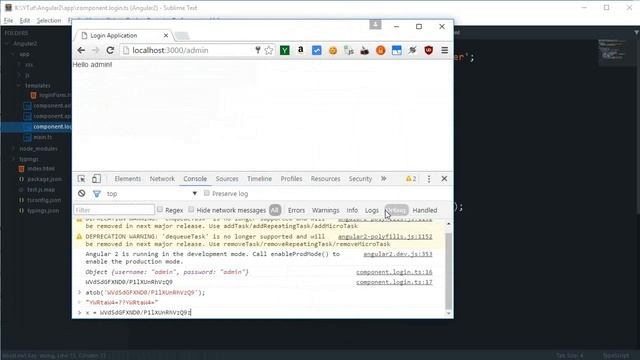The width and height of the screenshot is (640, 360).
Task: Expand node_modules folder in Sublime sidebar
Action: coord(13,149)
